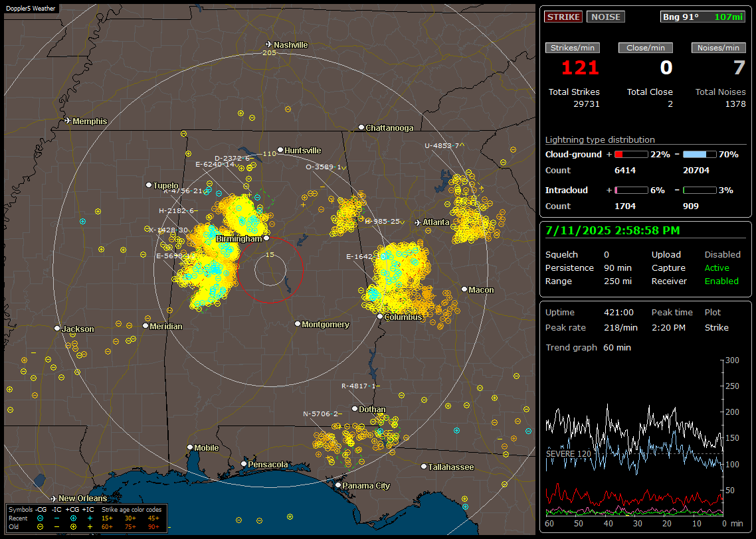Image resolution: width=756 pixels, height=539 pixels.
Task: Click the 121 strikes per minute value
Action: click(x=580, y=68)
